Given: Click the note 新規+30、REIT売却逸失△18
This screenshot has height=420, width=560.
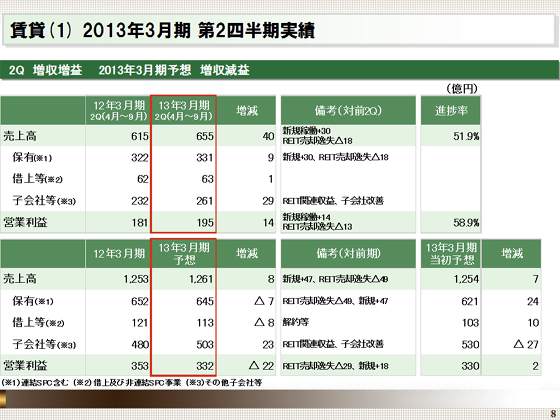Looking at the screenshot, I should [x=335, y=157].
